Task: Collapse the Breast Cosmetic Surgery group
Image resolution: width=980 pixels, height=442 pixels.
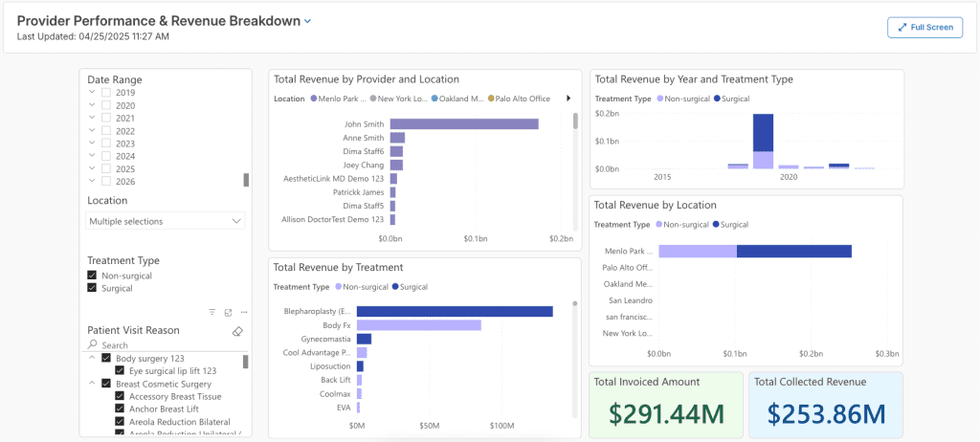Action: pyautogui.click(x=92, y=384)
